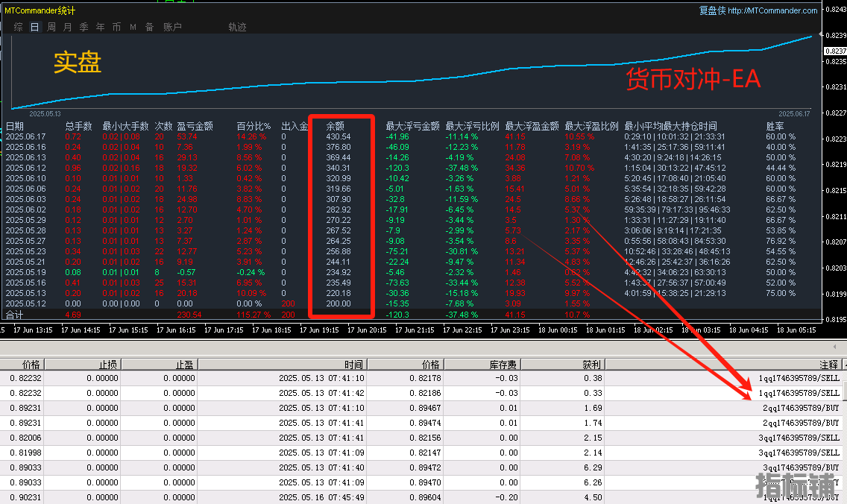Select the 2025.06.12 date row
This screenshot has height=504, width=847.
click(x=25, y=168)
